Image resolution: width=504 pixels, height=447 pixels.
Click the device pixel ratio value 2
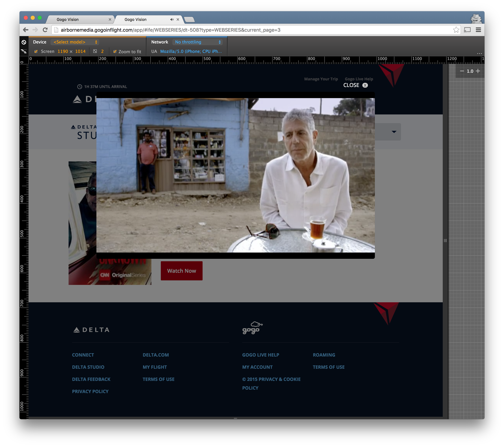point(102,51)
